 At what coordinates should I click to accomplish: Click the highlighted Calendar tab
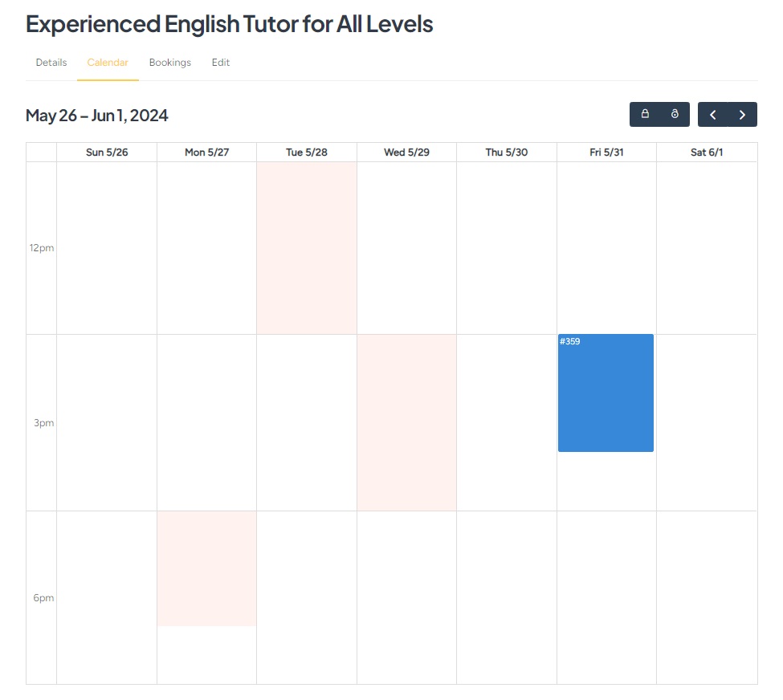coord(107,62)
